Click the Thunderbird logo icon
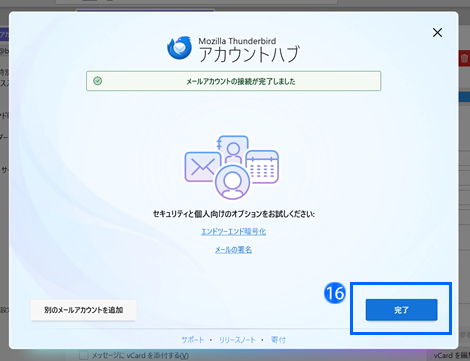This screenshot has width=470, height=361. coord(180,48)
